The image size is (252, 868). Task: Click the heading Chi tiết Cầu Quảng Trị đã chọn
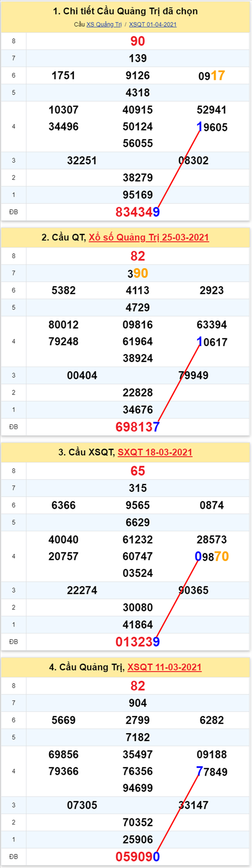tap(125, 11)
